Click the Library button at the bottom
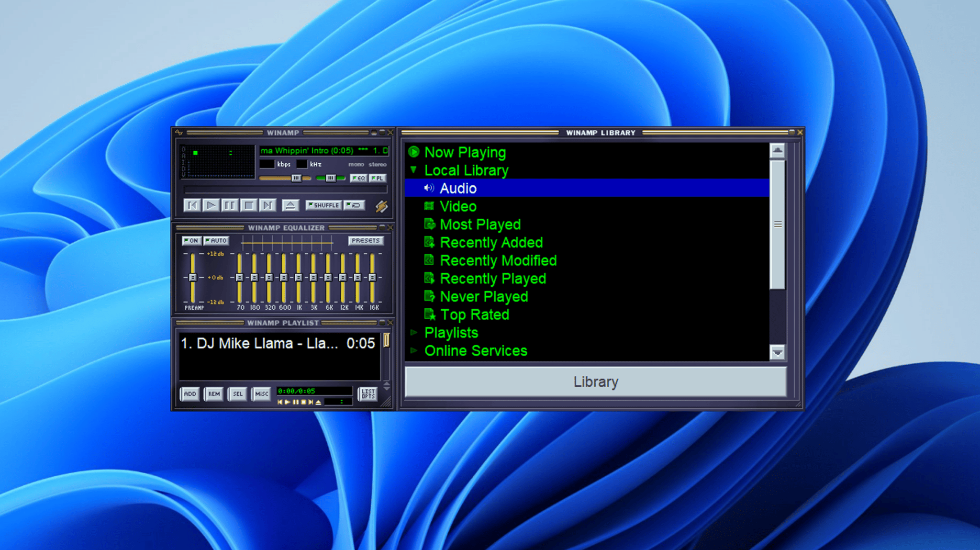Viewport: 980px width, 550px height. click(x=595, y=382)
